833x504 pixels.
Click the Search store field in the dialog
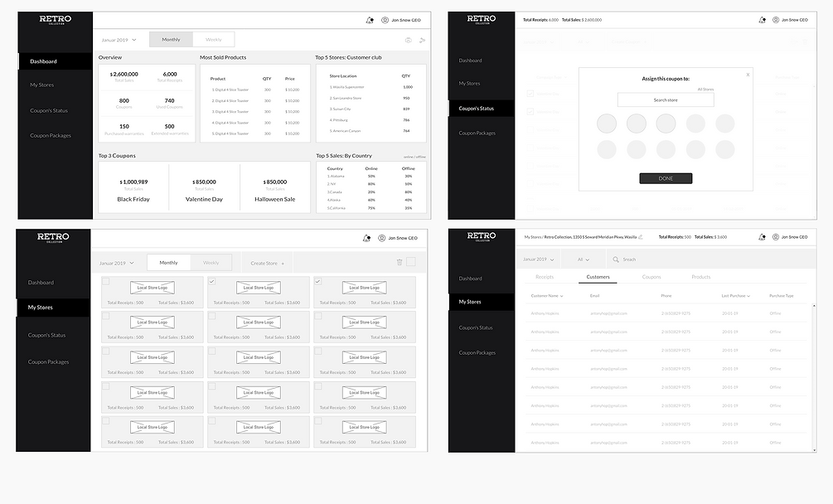click(666, 99)
